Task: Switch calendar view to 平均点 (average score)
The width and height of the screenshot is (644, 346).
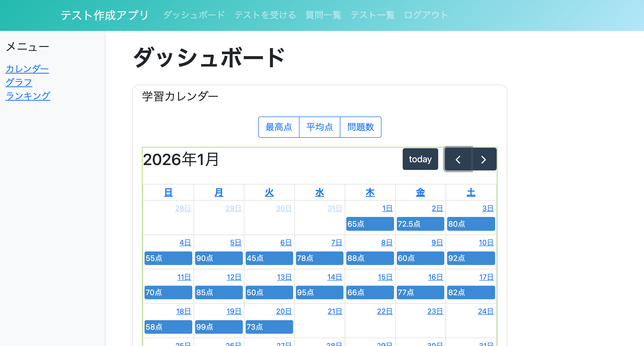Action: 319,127
